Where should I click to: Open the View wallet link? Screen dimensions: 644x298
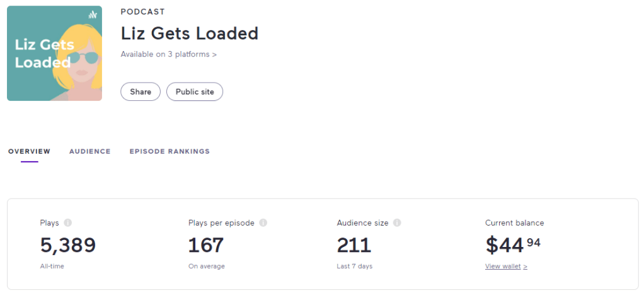506,266
